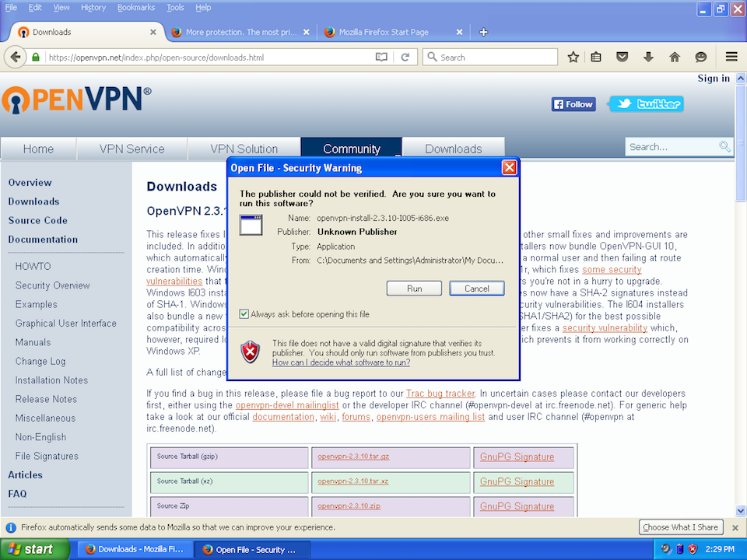
Task: Open the Downloads navigation tab
Action: [x=454, y=149]
